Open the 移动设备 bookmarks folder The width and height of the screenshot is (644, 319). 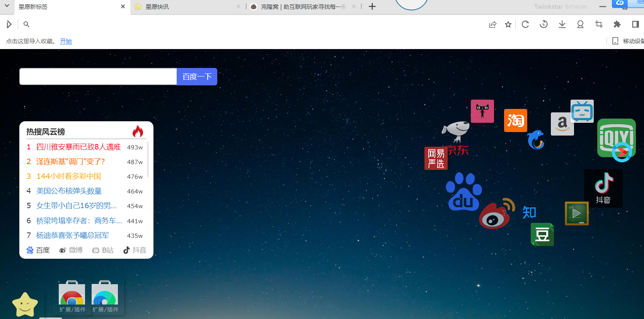pyautogui.click(x=628, y=41)
